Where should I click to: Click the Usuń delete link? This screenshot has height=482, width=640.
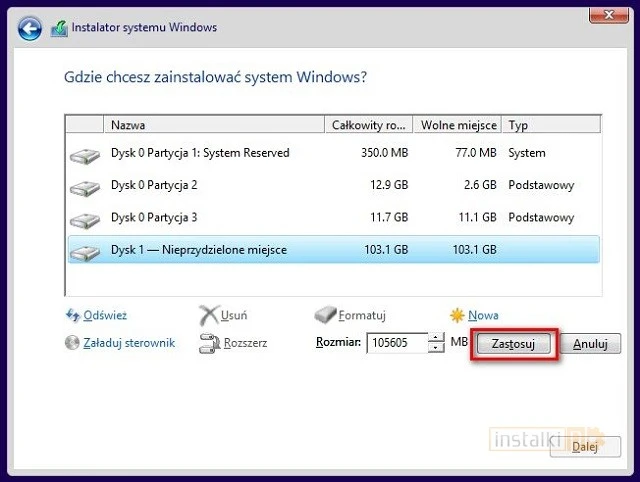(x=234, y=315)
